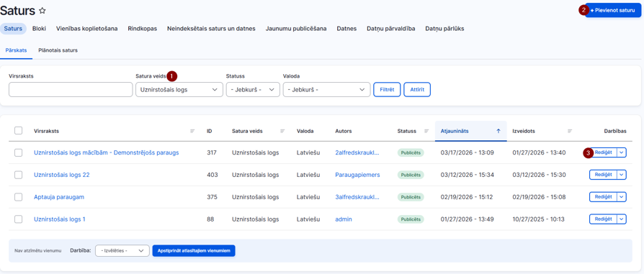644x274 pixels.
Task: Open author link 3alfredskraukl...
Action: (x=357, y=197)
